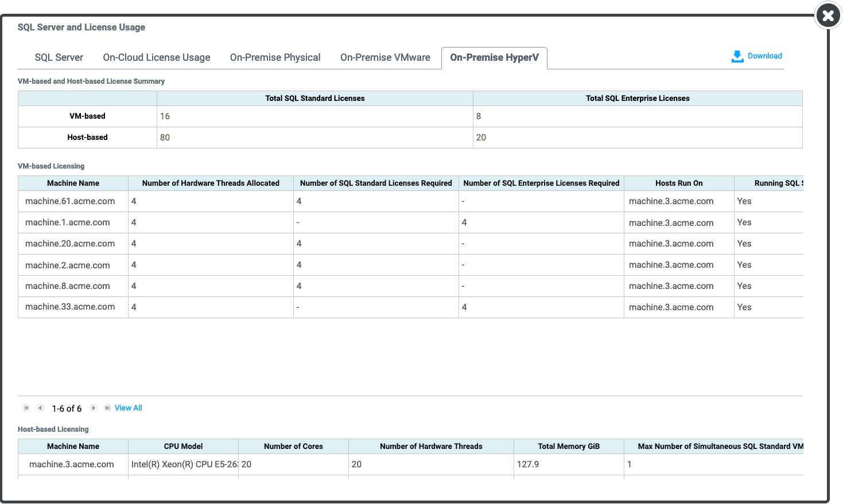Select machine.33.acme.com in VM table

coord(70,307)
